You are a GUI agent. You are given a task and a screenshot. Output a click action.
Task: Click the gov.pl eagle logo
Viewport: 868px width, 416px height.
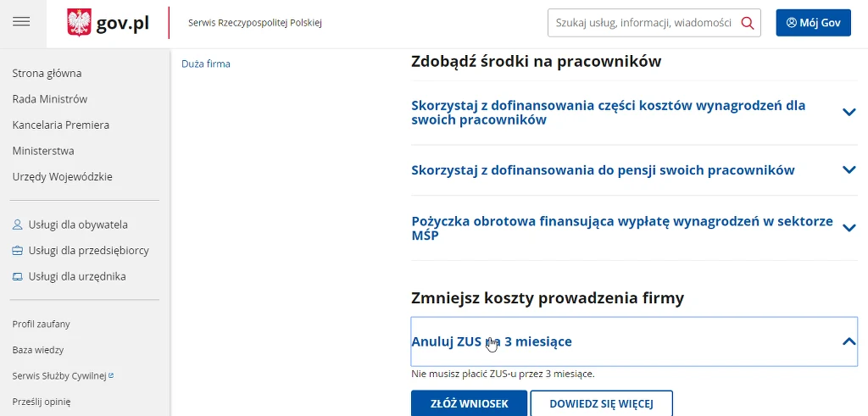click(79, 23)
